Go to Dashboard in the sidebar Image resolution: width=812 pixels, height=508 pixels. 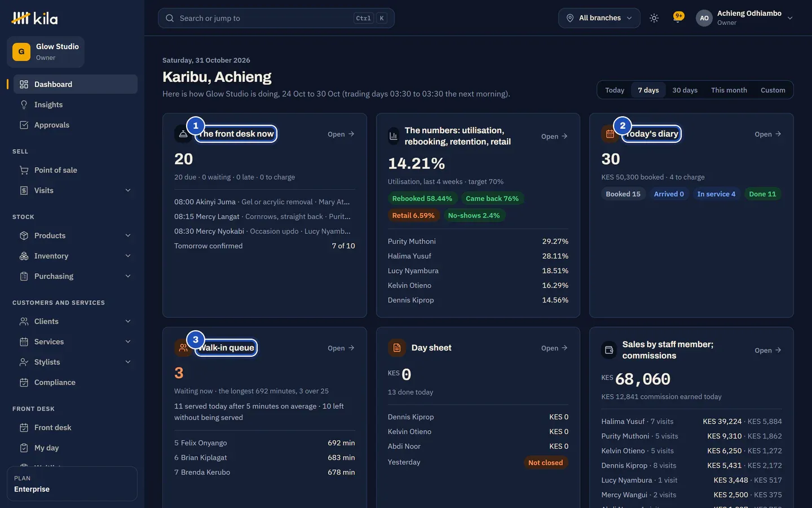click(76, 84)
